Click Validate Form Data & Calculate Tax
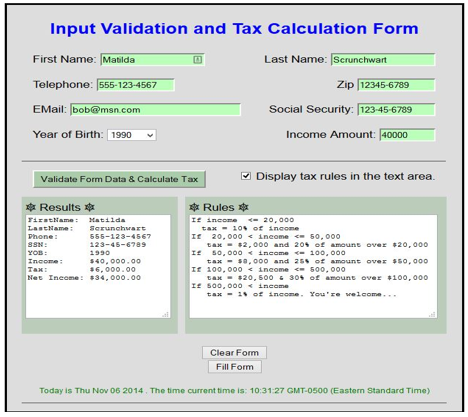This screenshot has width=468, height=417. pyautogui.click(x=119, y=179)
